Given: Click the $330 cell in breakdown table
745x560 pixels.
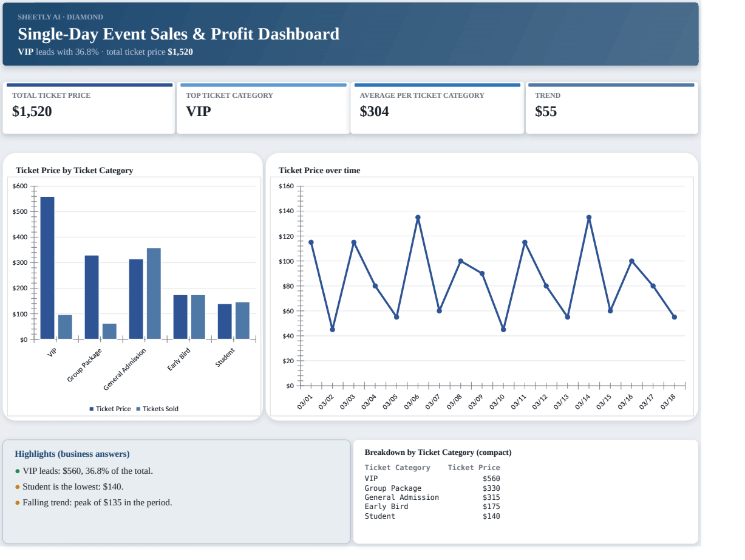Looking at the screenshot, I should click(491, 488).
